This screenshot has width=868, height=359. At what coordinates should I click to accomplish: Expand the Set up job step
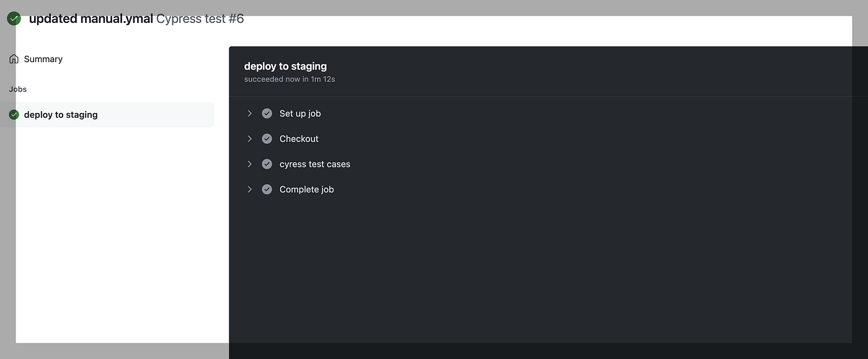[x=250, y=113]
